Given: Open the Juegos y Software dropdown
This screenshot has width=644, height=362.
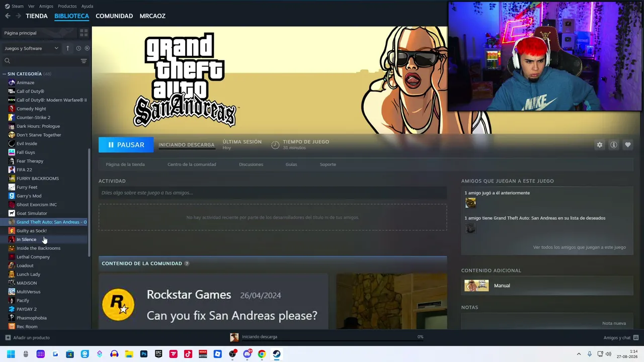Looking at the screenshot, I should (31, 48).
